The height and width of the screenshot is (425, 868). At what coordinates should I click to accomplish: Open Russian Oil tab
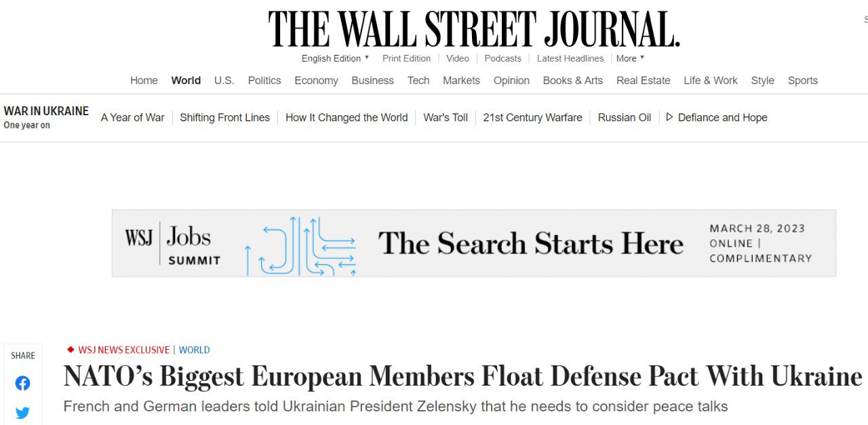click(x=625, y=117)
